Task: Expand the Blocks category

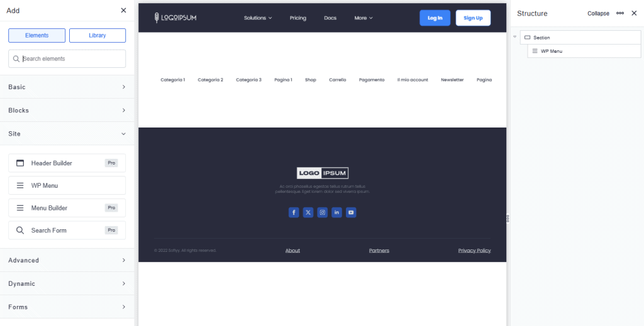Action: tap(67, 111)
